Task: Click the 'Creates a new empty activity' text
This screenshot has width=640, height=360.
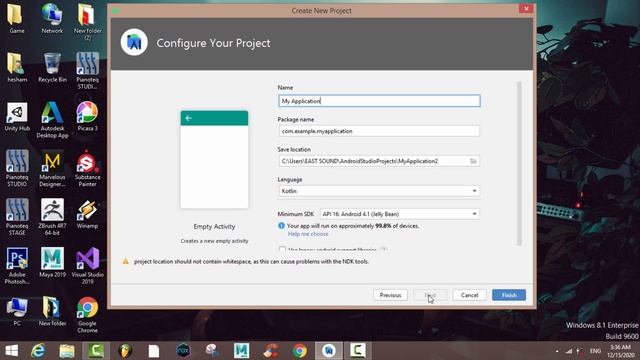Action: click(x=214, y=241)
